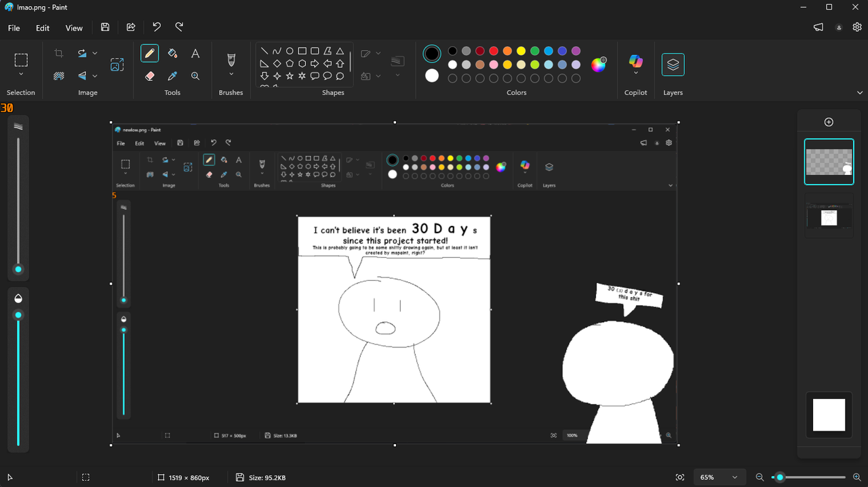Select the Pencil tool
The width and height of the screenshot is (868, 487).
pyautogui.click(x=149, y=52)
